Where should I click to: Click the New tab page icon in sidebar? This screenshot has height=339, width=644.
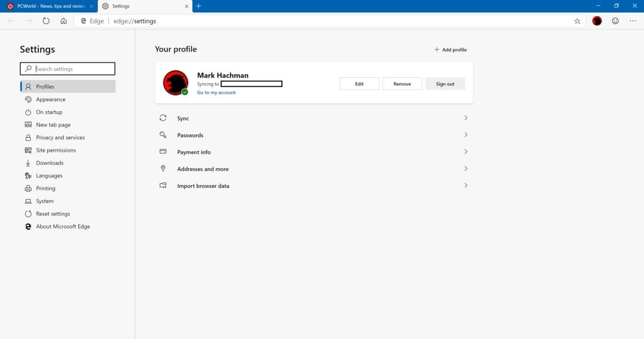[28, 125]
